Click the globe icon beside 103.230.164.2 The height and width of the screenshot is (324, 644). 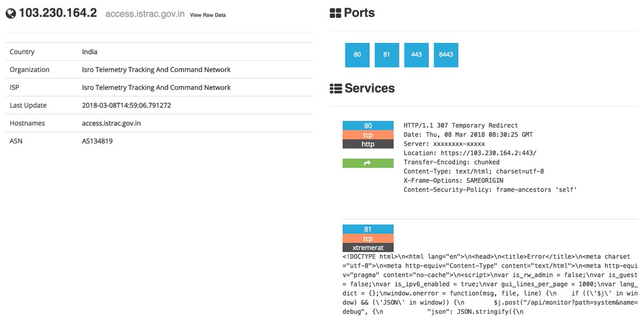pyautogui.click(x=11, y=13)
